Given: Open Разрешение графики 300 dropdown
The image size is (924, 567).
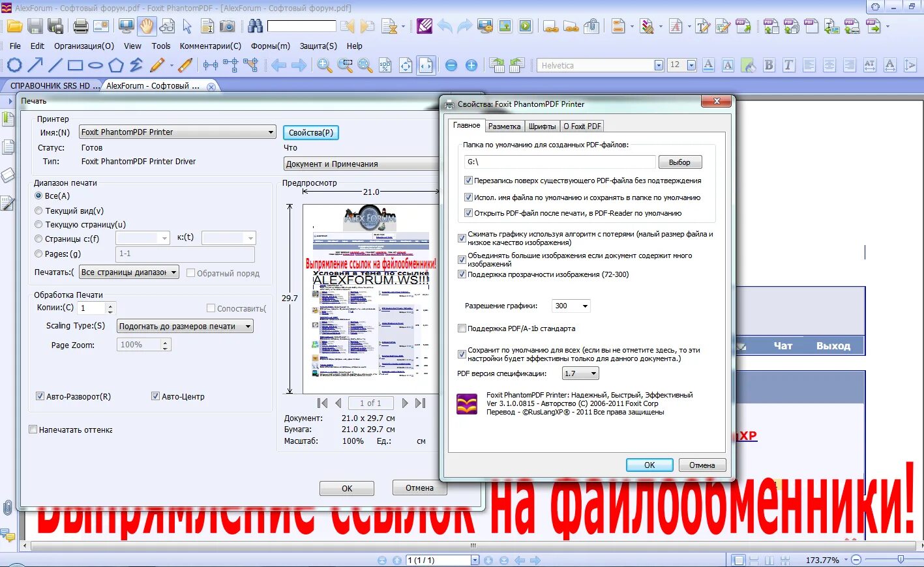Looking at the screenshot, I should [571, 306].
